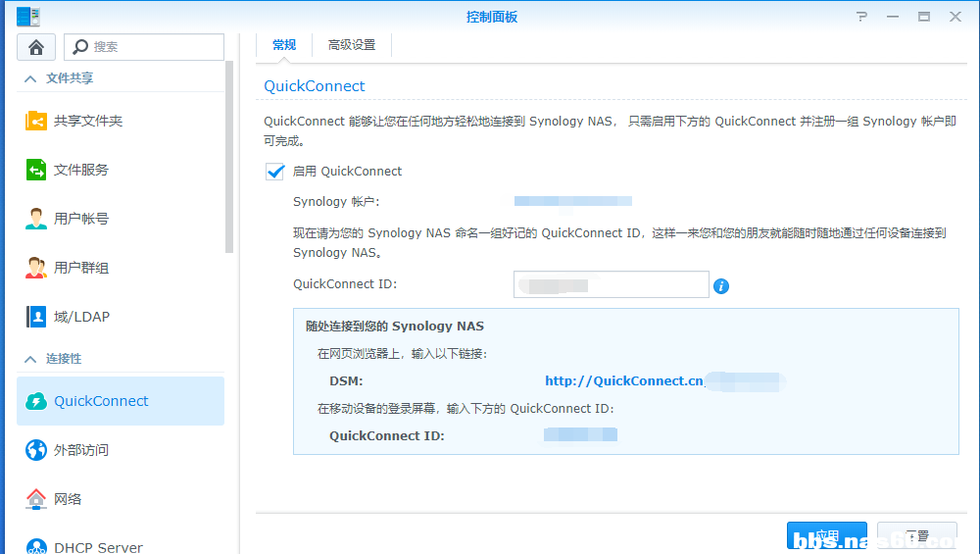Open the http://QuickConnect.cn DSM link
Screen dimensions: 980x554
[x=624, y=380]
